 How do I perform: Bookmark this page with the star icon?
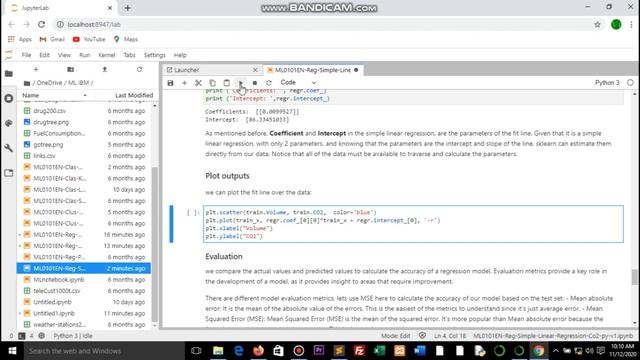[598, 24]
